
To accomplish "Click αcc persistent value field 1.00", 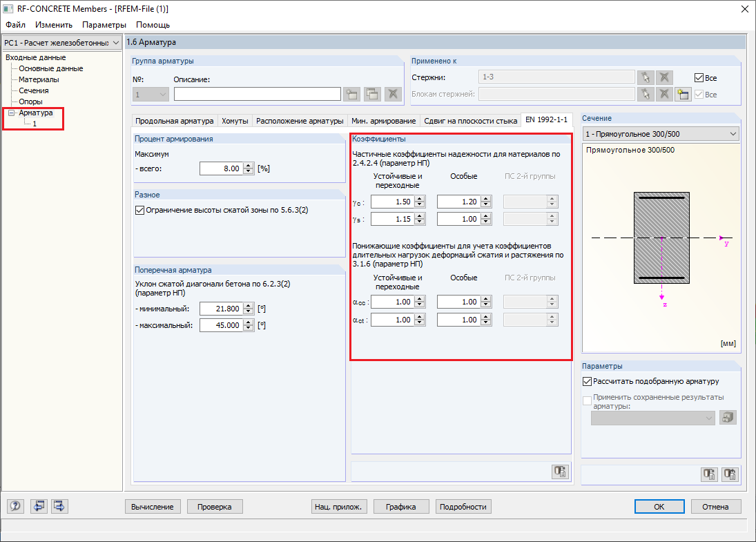I will (392, 302).
